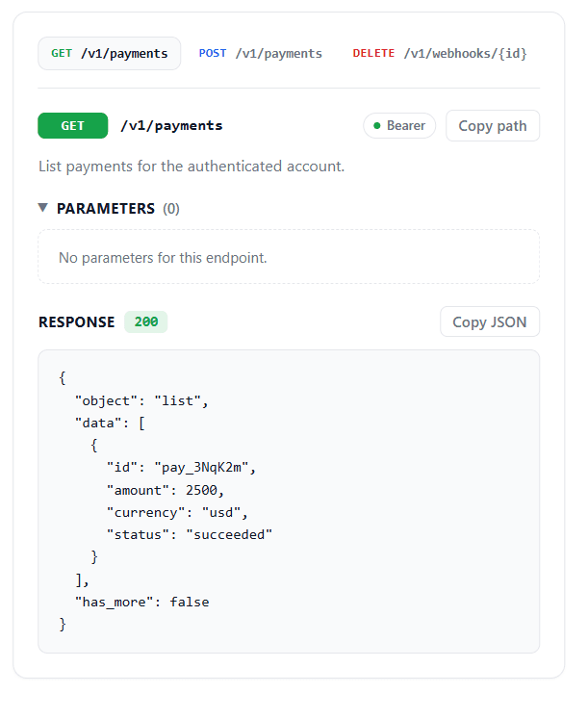Click the "id": "pay_3NqK2m" JSON line
The image size is (588, 719).
click(x=181, y=467)
